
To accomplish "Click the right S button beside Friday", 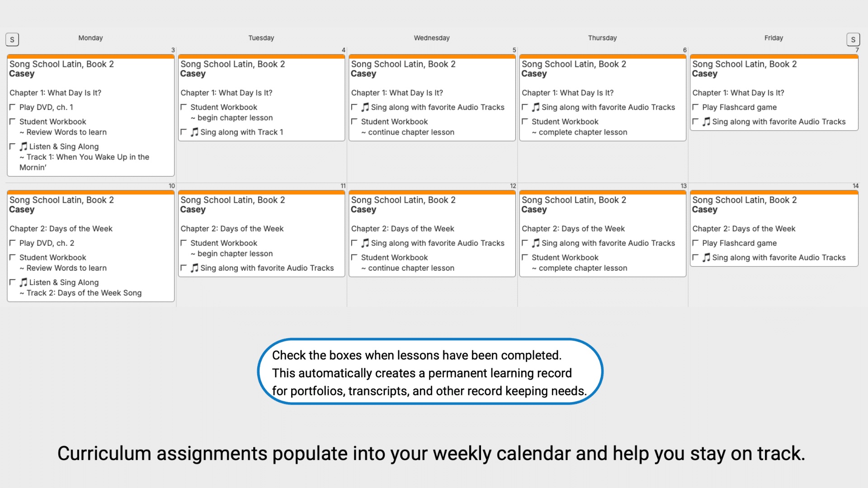I will pos(853,40).
